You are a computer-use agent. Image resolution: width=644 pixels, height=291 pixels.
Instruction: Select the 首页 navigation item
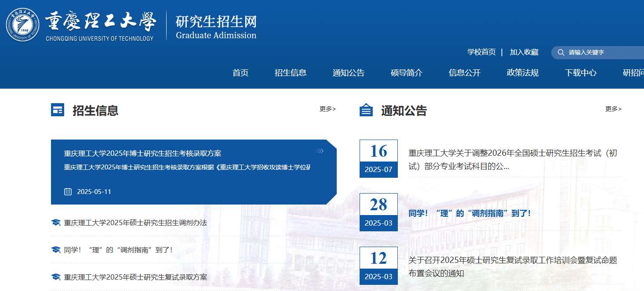point(240,73)
